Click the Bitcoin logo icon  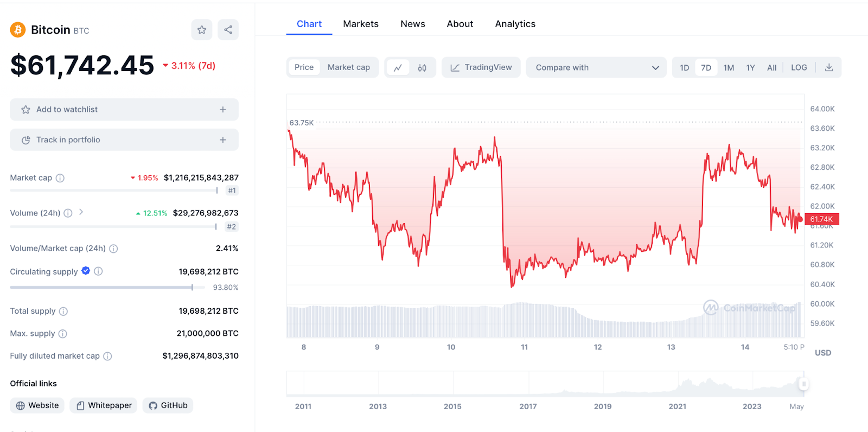(18, 30)
